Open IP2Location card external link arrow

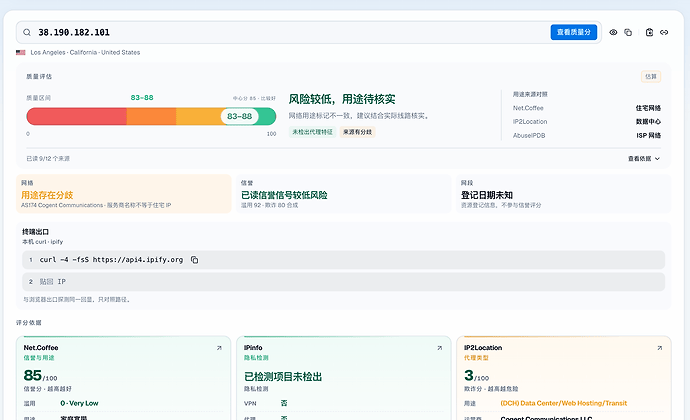[659, 348]
